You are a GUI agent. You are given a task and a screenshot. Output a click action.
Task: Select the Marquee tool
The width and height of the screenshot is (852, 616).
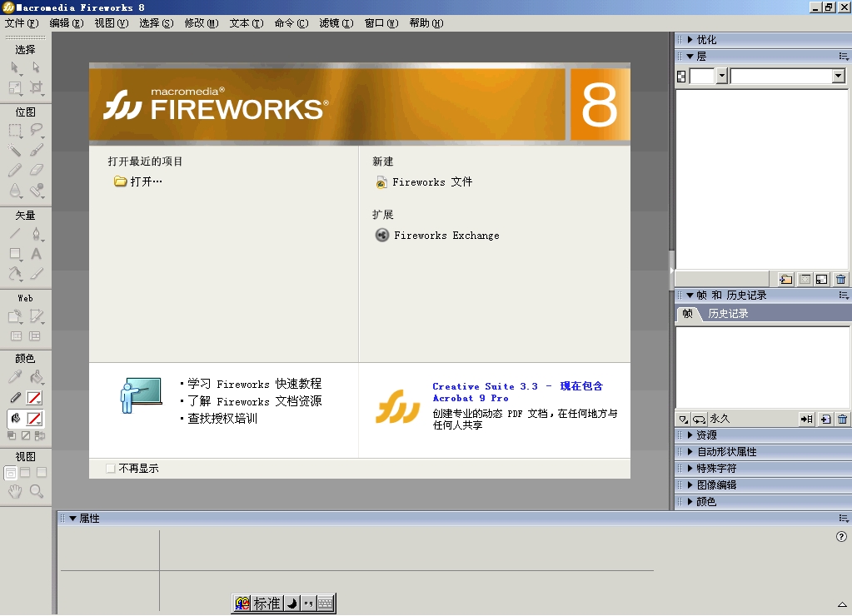point(15,131)
